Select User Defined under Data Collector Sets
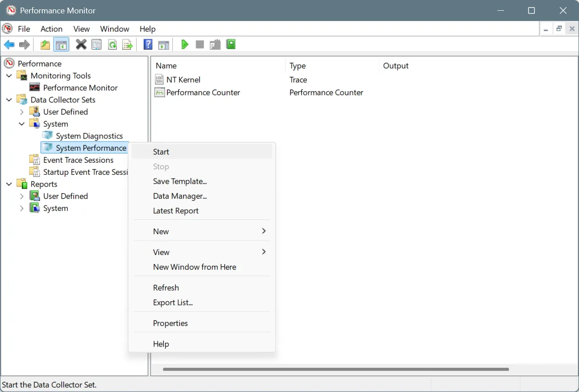579x392 pixels. pos(66,111)
